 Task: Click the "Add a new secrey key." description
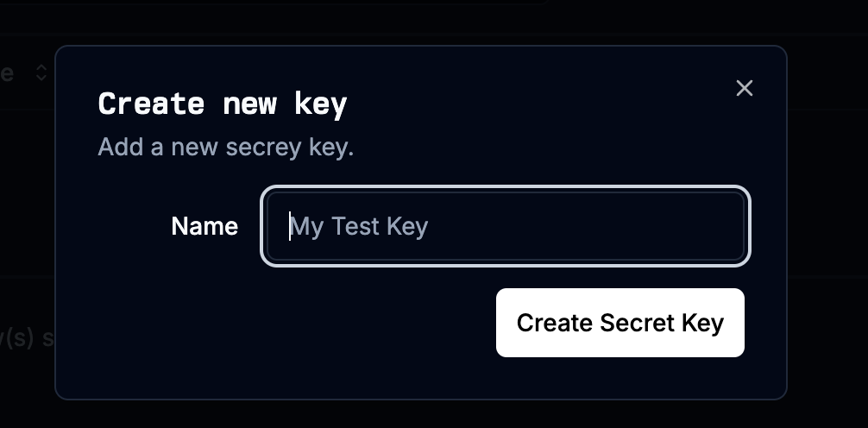(x=225, y=147)
